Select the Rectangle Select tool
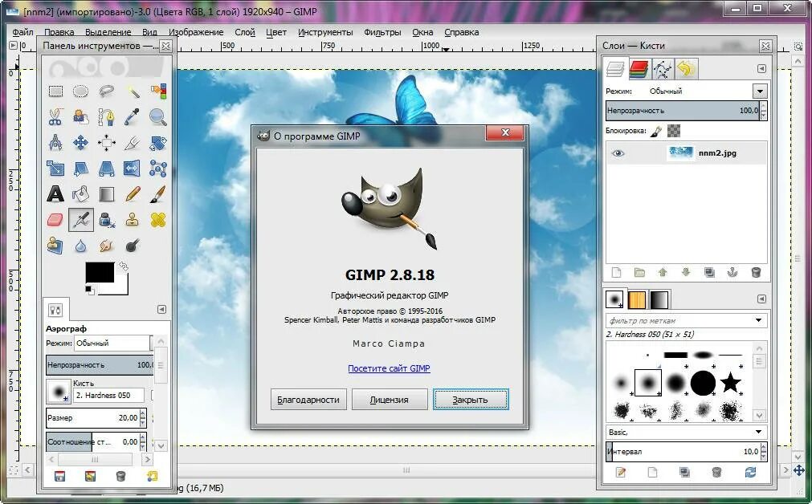Viewport: 812px width, 504px height. (x=55, y=91)
